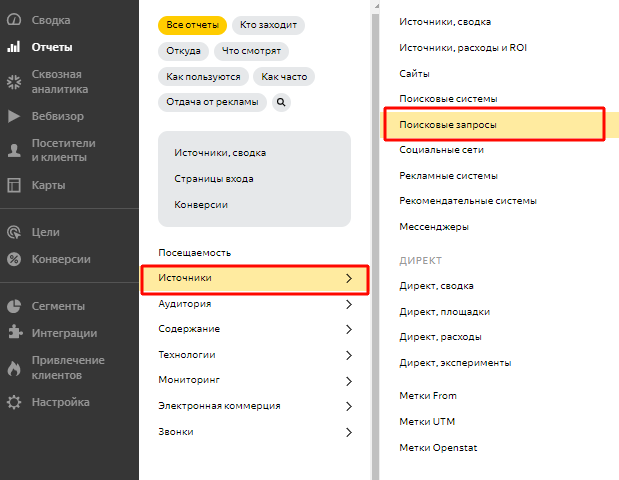619x480 pixels.
Task: Open the Поисковые запросы report
Action: click(447, 125)
